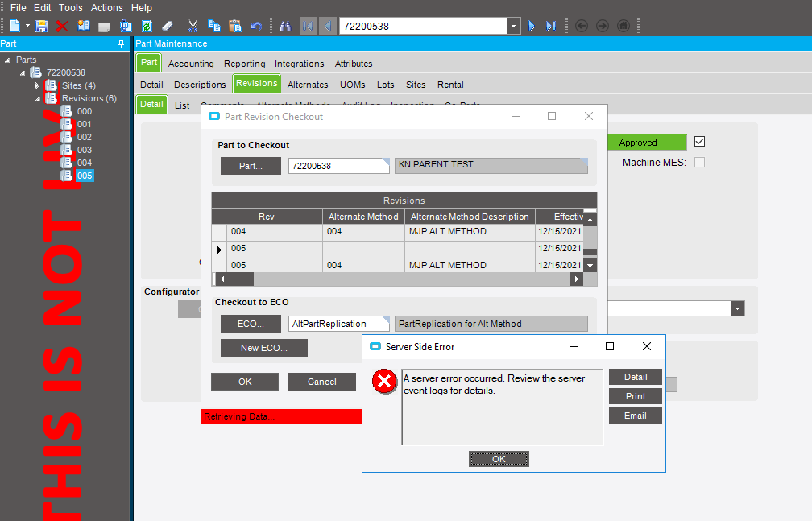Screen dimensions: 812x521
Task: Click the Back navigation arrow icon
Action: 582,26
